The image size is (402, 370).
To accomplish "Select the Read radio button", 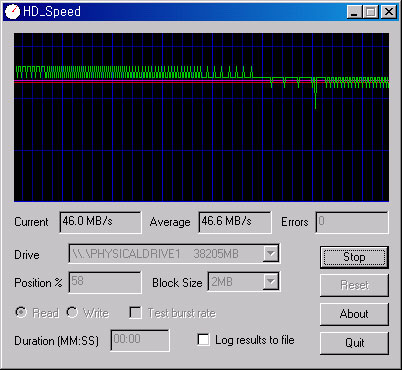I will [21, 312].
